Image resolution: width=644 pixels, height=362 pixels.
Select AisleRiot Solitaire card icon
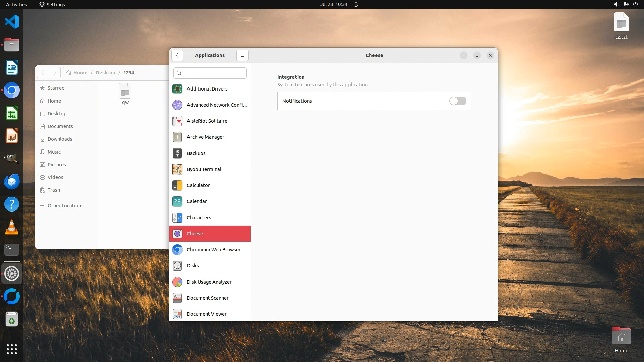[x=177, y=121]
